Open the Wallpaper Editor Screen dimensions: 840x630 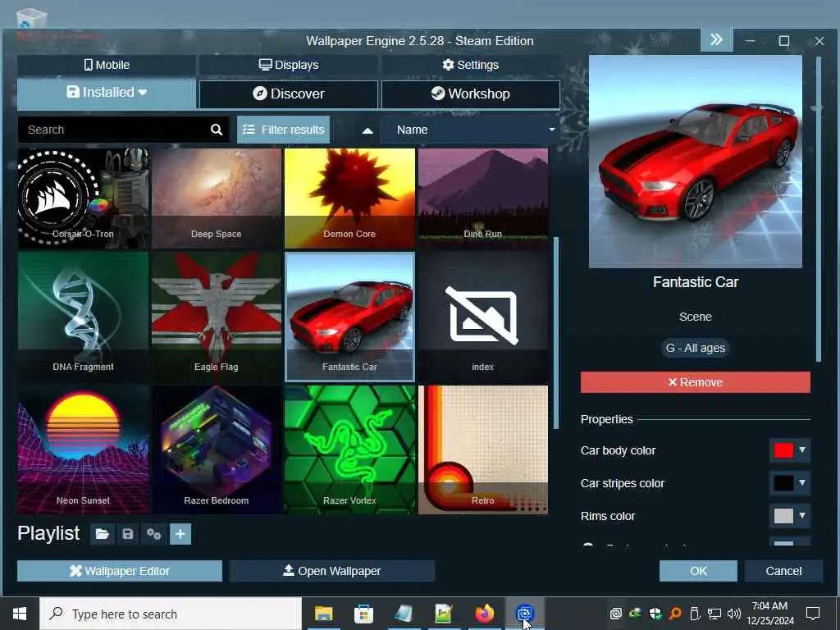coord(120,571)
